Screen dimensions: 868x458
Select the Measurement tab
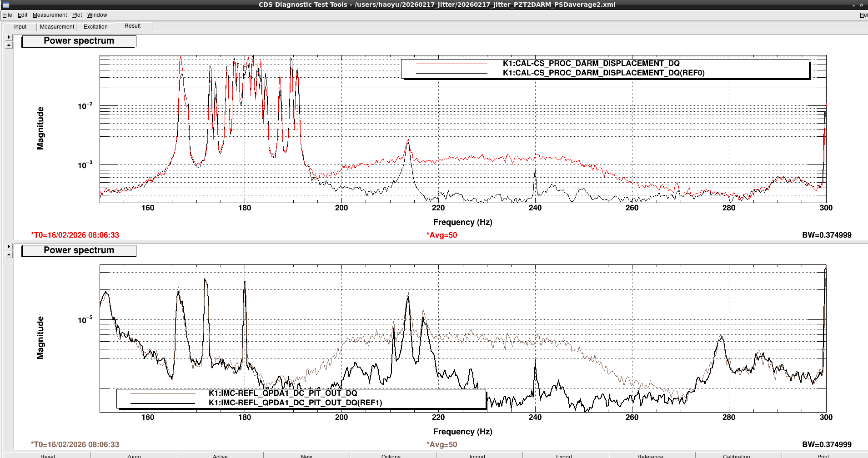[57, 27]
